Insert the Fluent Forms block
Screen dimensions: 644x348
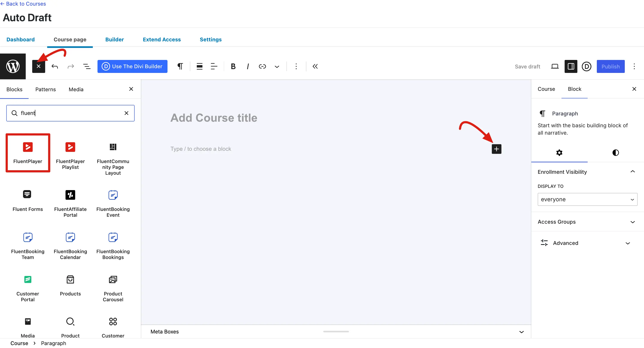tap(28, 200)
